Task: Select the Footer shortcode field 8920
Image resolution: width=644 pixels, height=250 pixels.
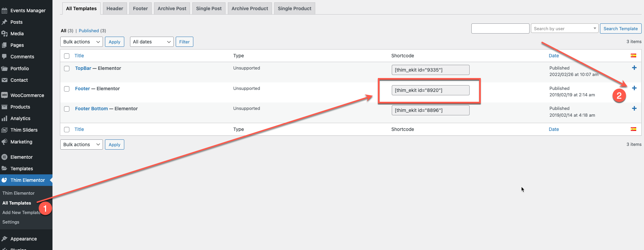Action: [x=430, y=90]
